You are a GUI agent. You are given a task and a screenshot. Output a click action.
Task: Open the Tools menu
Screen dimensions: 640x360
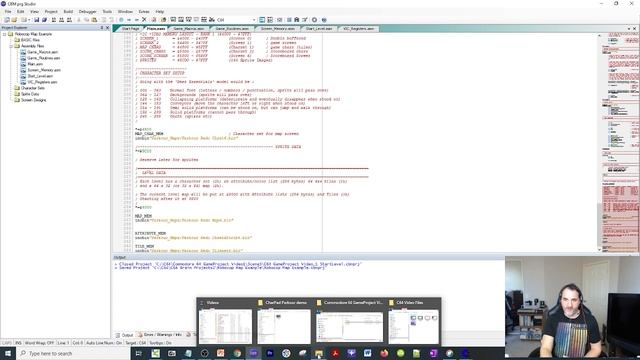click(107, 11)
